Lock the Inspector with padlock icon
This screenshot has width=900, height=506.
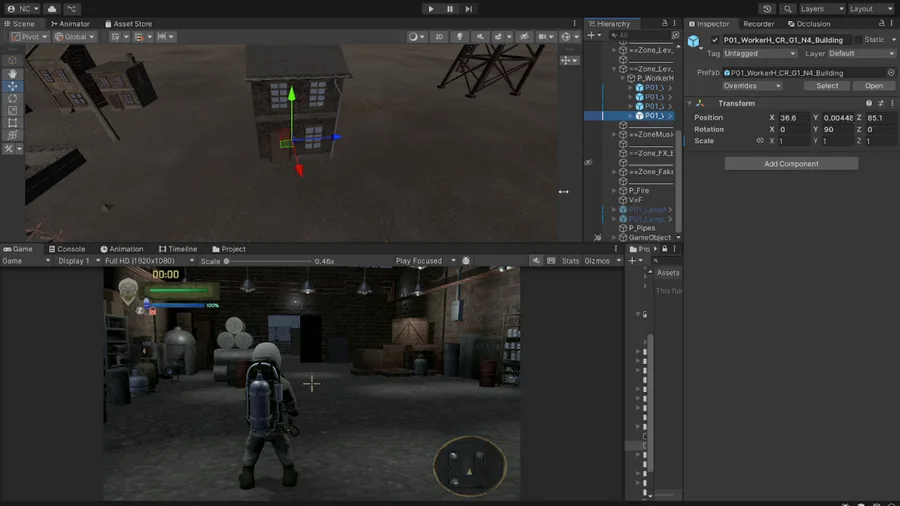pos(881,24)
